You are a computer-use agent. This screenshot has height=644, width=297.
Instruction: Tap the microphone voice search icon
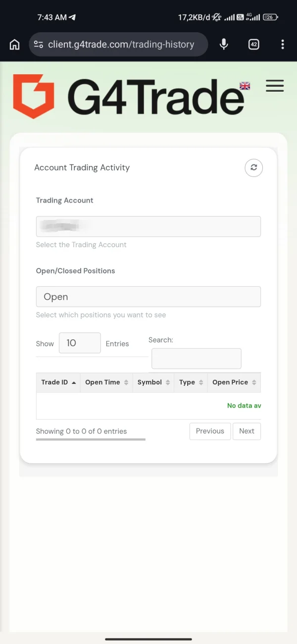coord(224,45)
